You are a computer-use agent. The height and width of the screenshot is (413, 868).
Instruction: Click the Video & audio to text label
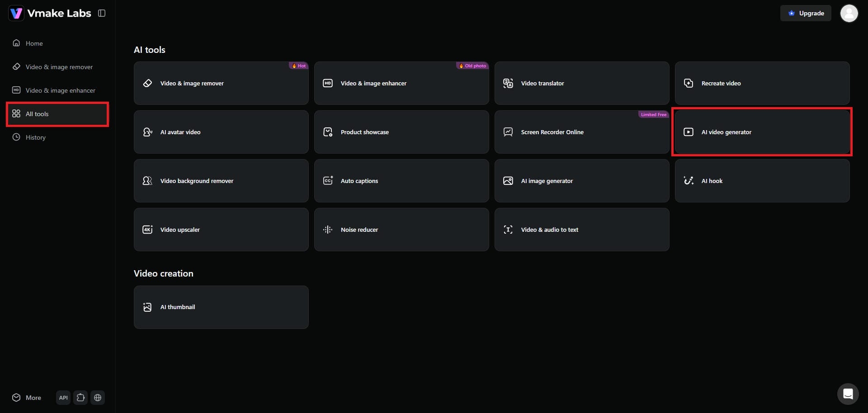[550, 230]
